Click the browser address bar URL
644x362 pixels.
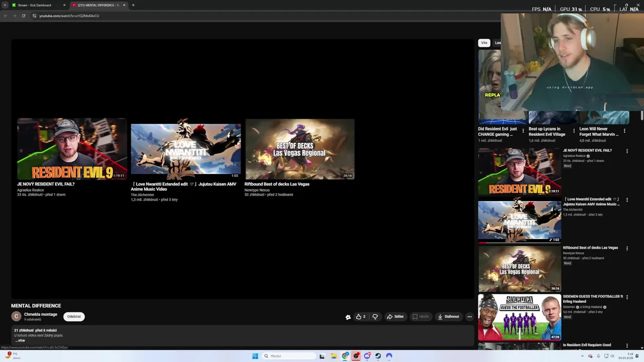click(69, 16)
